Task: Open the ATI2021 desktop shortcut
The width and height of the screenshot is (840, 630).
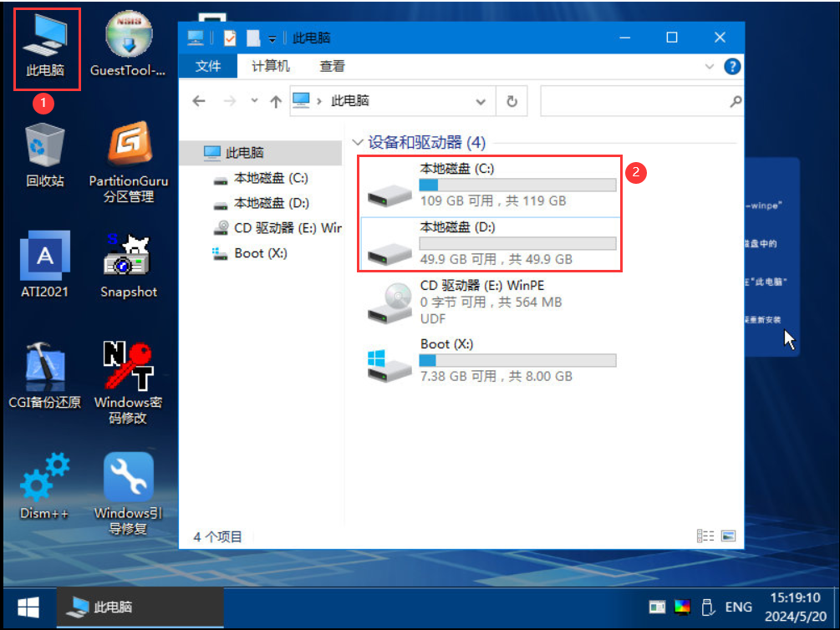Action: [45, 255]
